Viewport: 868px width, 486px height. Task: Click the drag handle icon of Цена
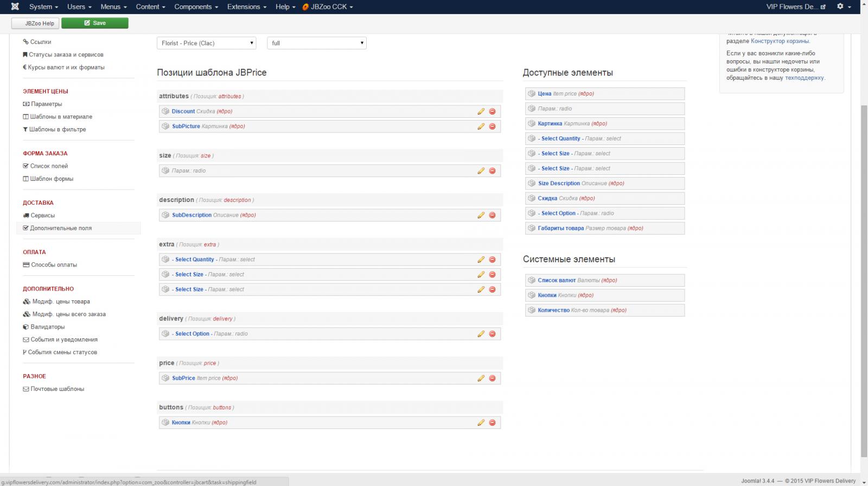[x=532, y=94]
